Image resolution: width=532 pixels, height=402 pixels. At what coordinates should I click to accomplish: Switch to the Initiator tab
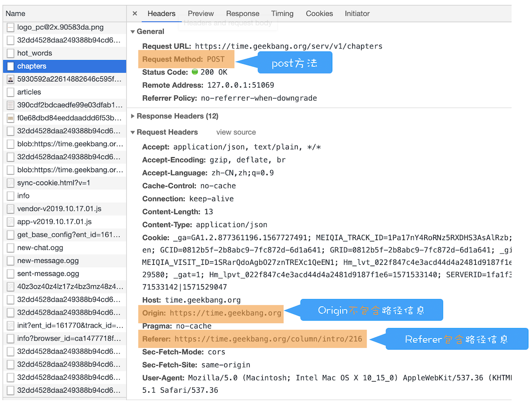click(357, 13)
